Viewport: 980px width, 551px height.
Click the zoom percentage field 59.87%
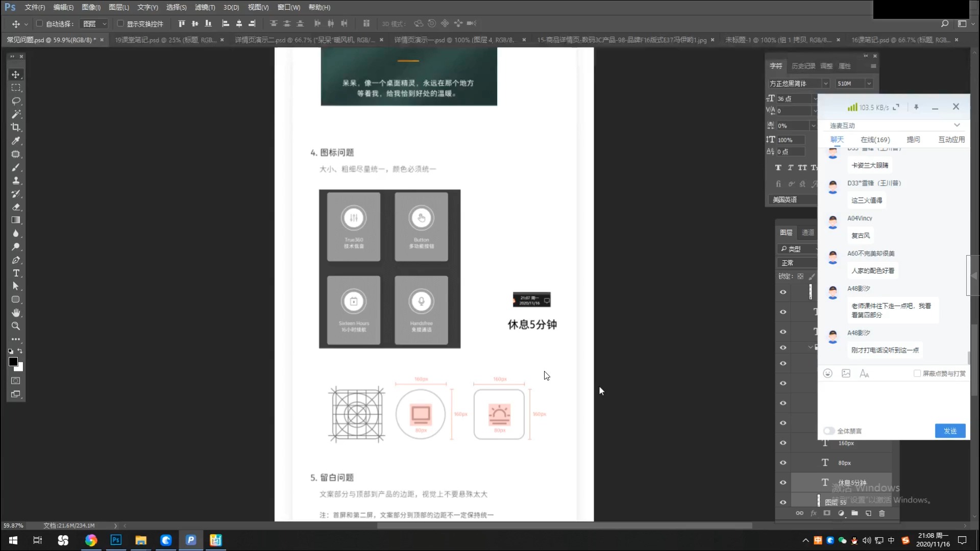(x=14, y=525)
